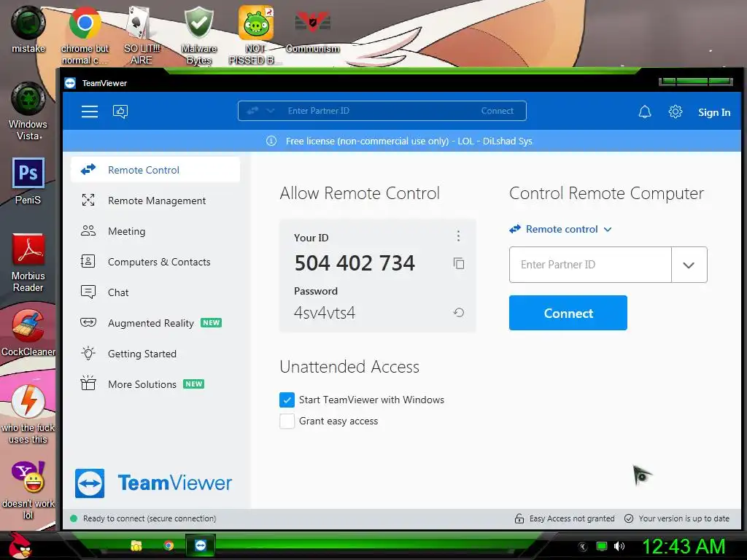Click the main Enter Partner ID field
This screenshot has width=747, height=560.
(x=590, y=265)
